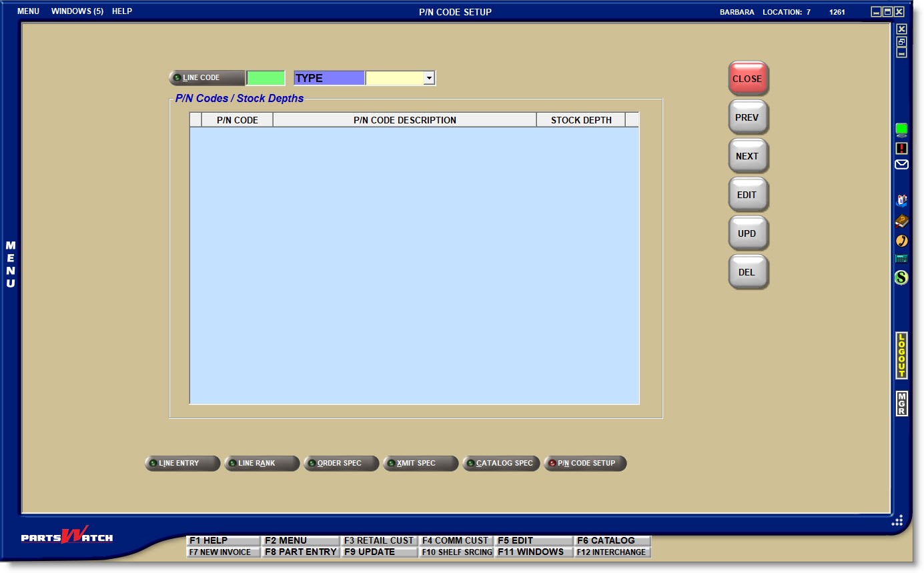Open the WINDOWS (5) menu
Image resolution: width=924 pixels, height=573 pixels.
tap(76, 11)
